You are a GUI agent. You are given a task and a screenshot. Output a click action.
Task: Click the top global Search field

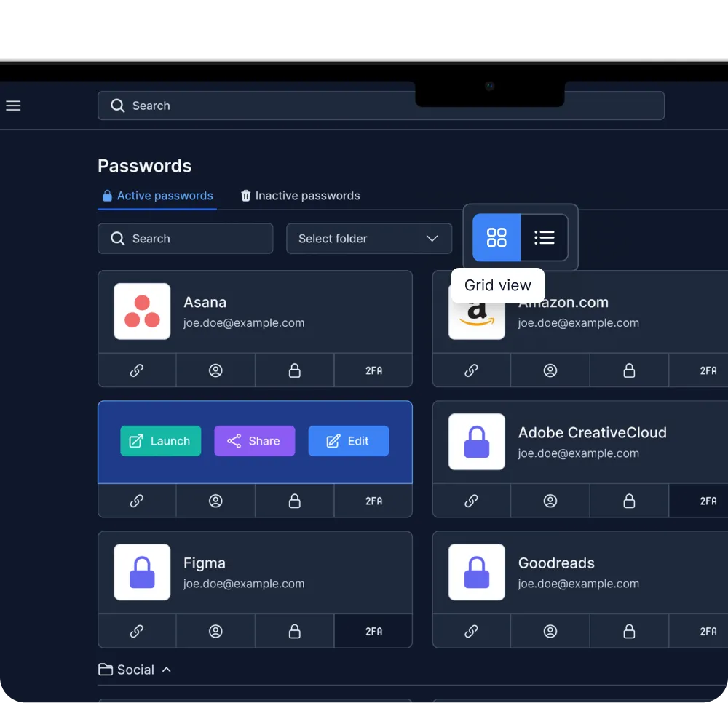(381, 106)
